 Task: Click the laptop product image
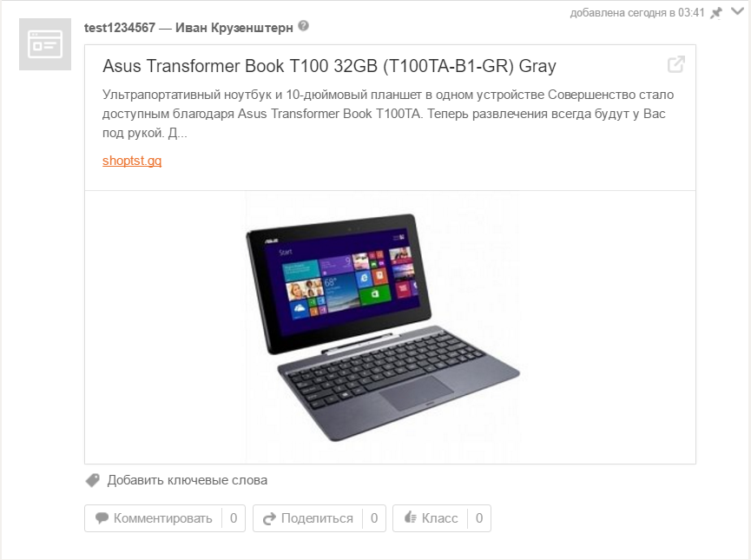(x=382, y=327)
